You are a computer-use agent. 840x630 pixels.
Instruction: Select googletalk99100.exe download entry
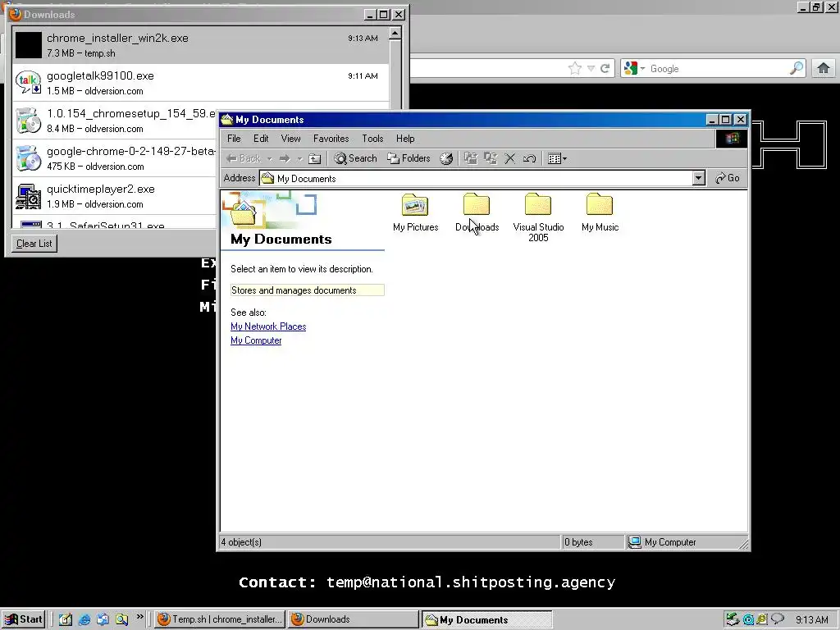201,83
